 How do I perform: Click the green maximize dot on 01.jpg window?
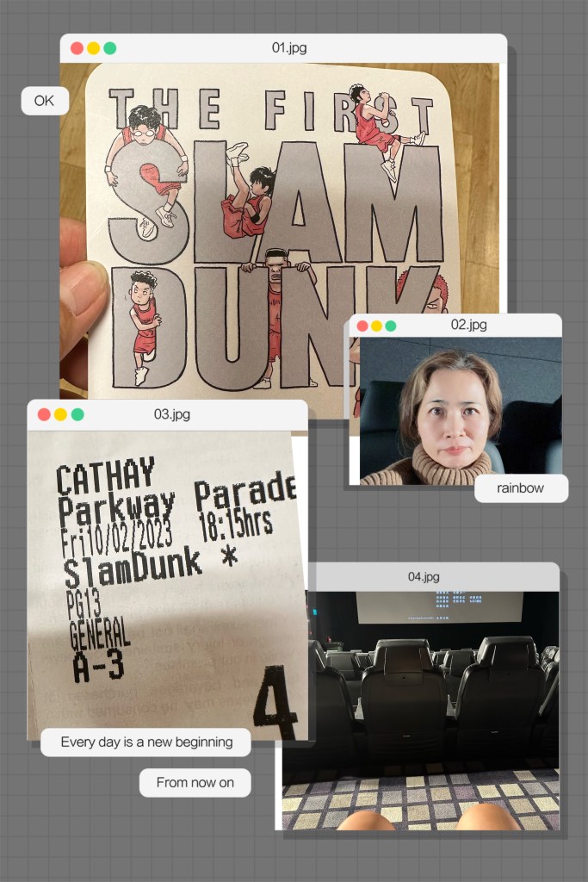[109, 48]
